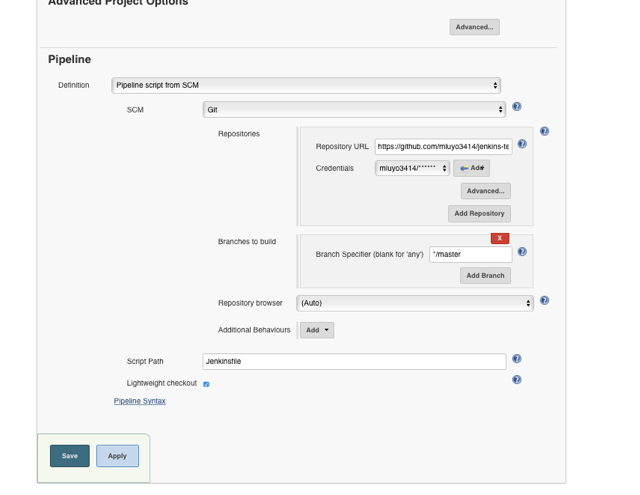
Task: Toggle the Lightweight checkout checkbox
Action: tap(206, 384)
